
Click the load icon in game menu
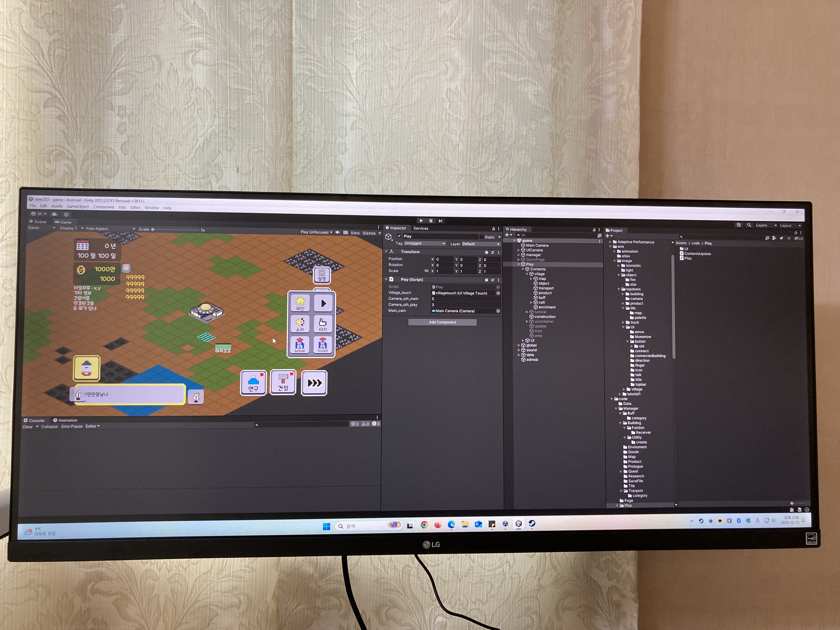point(322,345)
